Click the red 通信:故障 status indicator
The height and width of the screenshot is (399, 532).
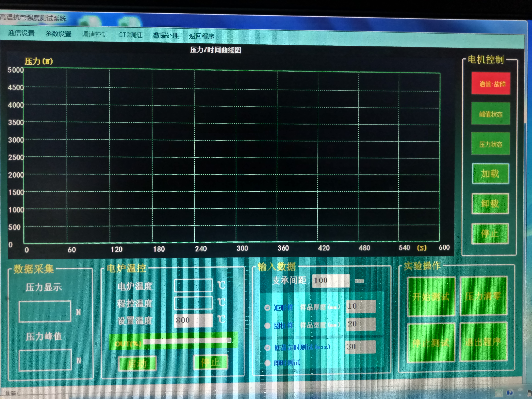[x=491, y=84]
